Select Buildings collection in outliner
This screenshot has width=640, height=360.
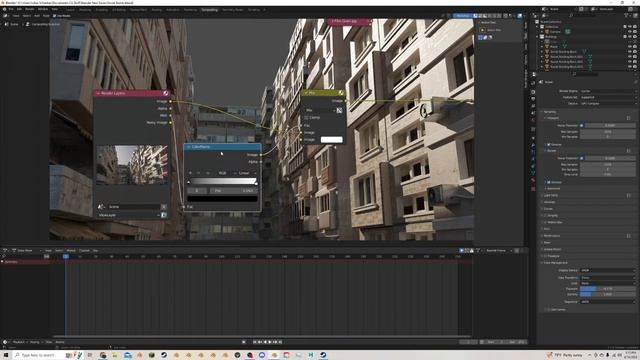click(551, 36)
